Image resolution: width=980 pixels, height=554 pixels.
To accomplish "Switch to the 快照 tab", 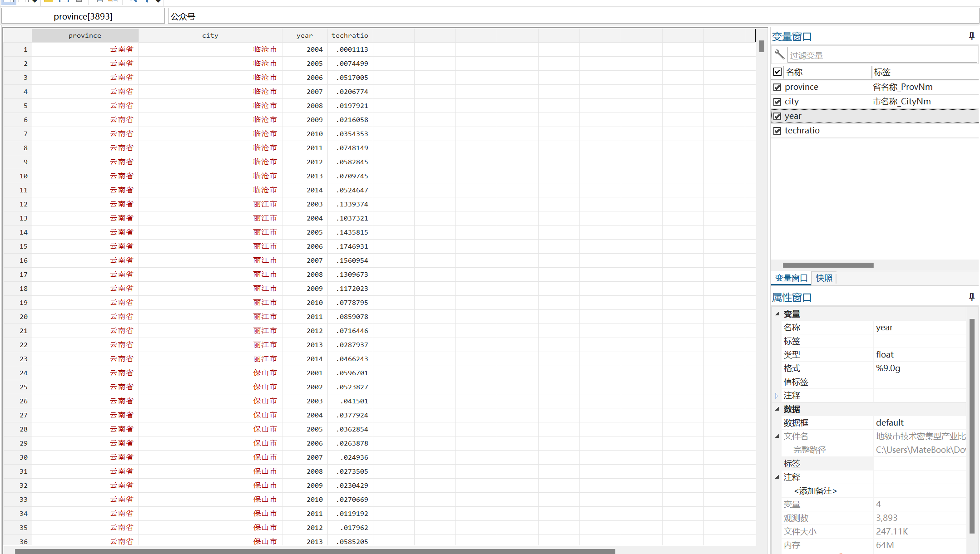I will coord(824,278).
